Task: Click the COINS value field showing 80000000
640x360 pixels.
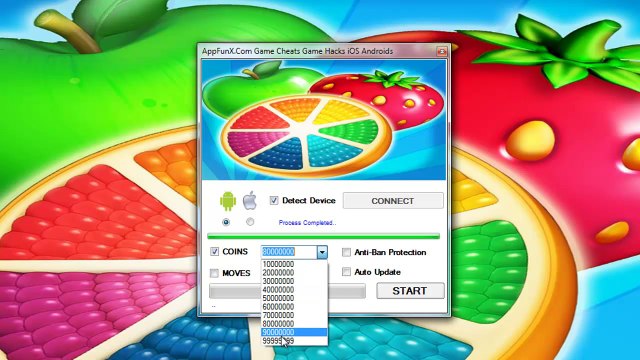Action: pos(289,252)
